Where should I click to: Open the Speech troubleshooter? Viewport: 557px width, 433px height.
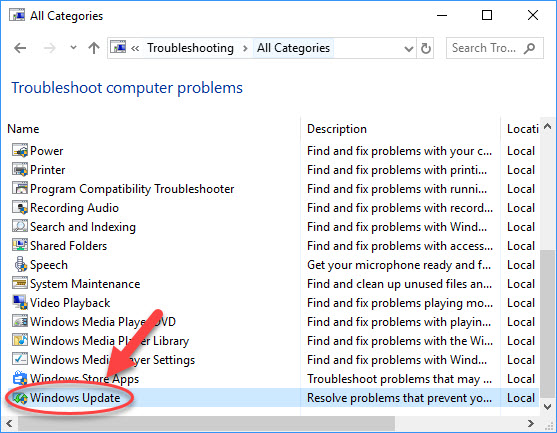point(49,265)
